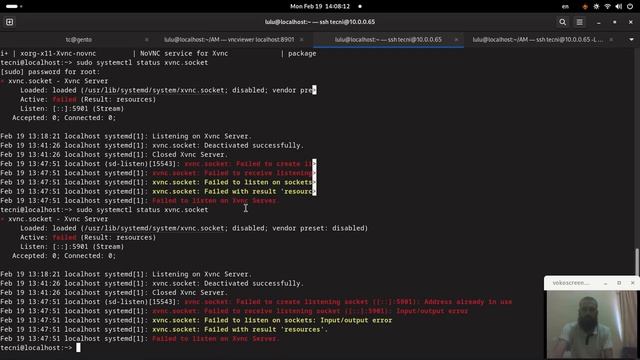Viewport: 640px width, 360px height.
Task: Click the volume speaker icon
Action: point(618,7)
